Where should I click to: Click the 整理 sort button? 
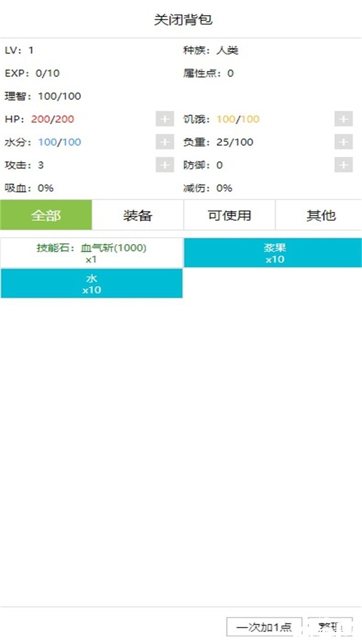pyautogui.click(x=330, y=627)
